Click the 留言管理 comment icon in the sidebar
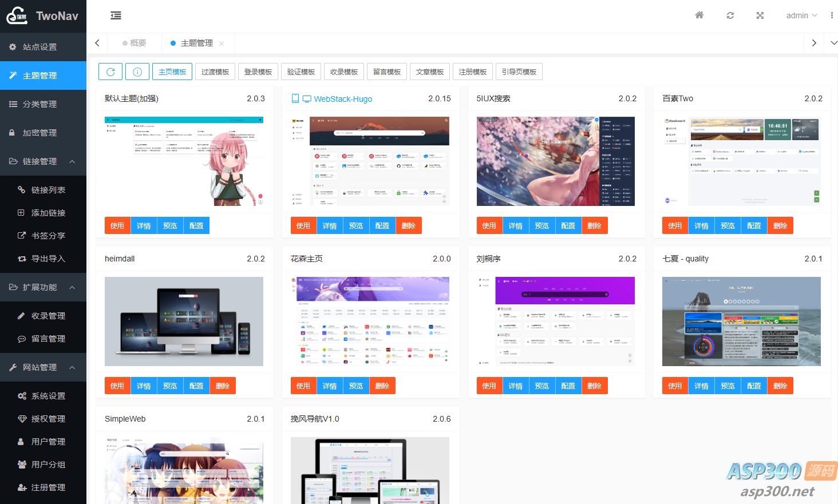This screenshot has width=838, height=504. coord(20,338)
